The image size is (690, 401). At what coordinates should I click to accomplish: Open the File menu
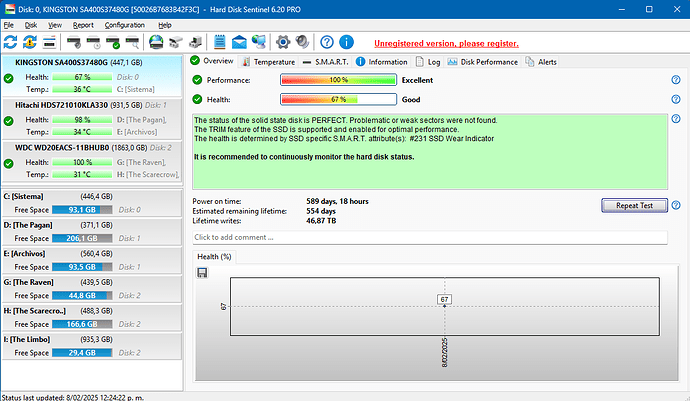pyautogui.click(x=8, y=25)
